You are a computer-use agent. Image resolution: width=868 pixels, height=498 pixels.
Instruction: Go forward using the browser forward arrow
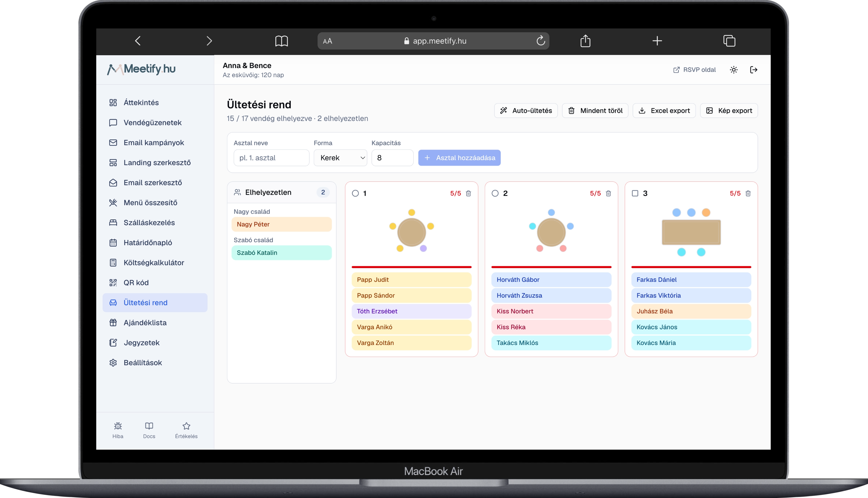click(x=209, y=41)
